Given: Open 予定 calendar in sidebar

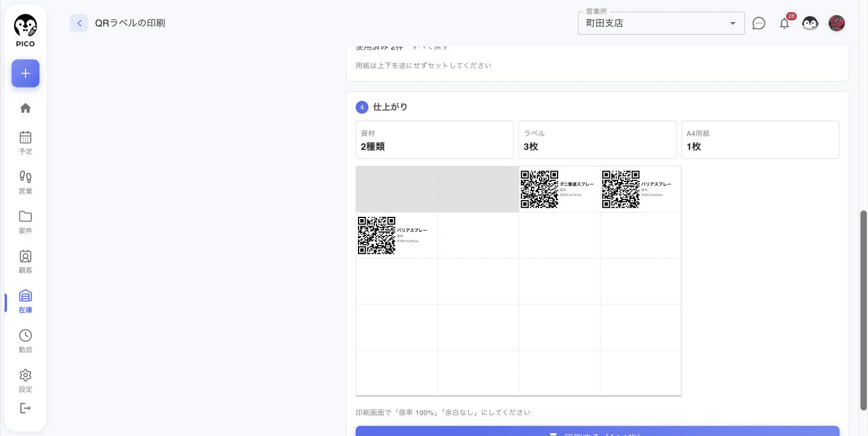Looking at the screenshot, I should tap(26, 143).
